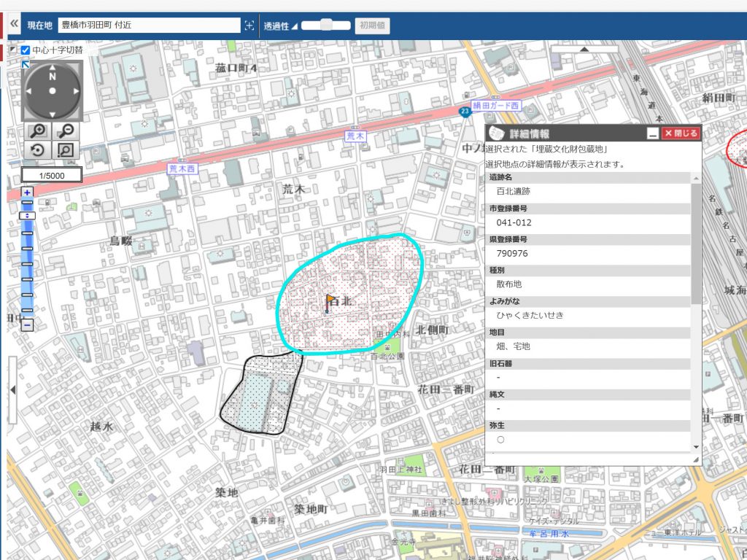The height and width of the screenshot is (560, 747).
Task: Click the 1/5000 scale field
Action: (x=52, y=175)
